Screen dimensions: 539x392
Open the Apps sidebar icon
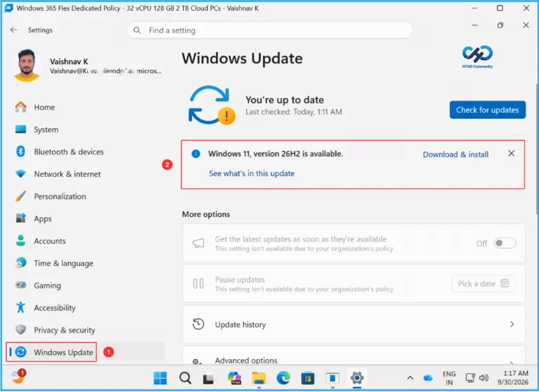21,218
